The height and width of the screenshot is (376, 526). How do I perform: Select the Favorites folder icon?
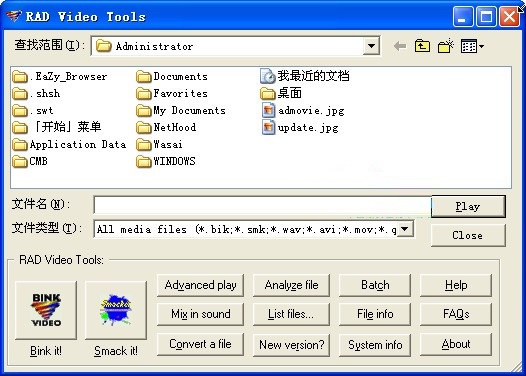[x=144, y=94]
